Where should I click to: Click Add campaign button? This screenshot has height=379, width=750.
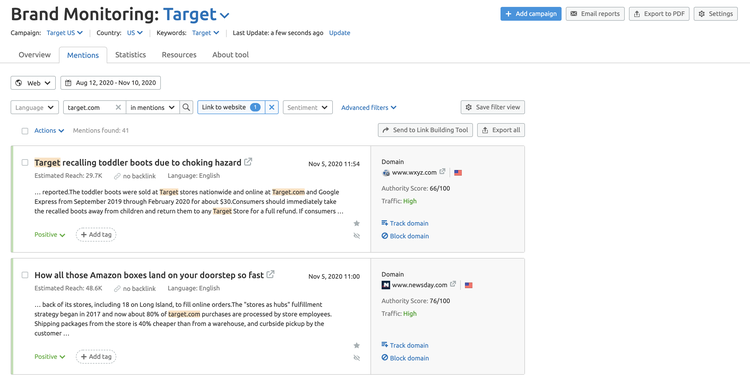click(x=531, y=14)
